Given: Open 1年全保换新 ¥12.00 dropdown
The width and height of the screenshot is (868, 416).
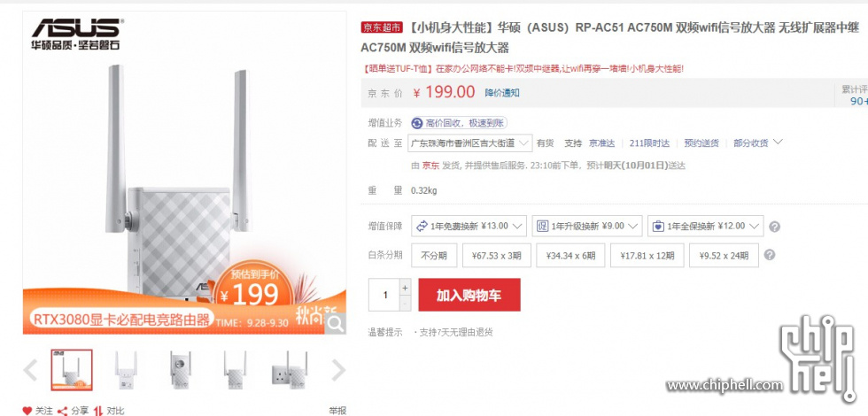Looking at the screenshot, I should (x=705, y=227).
